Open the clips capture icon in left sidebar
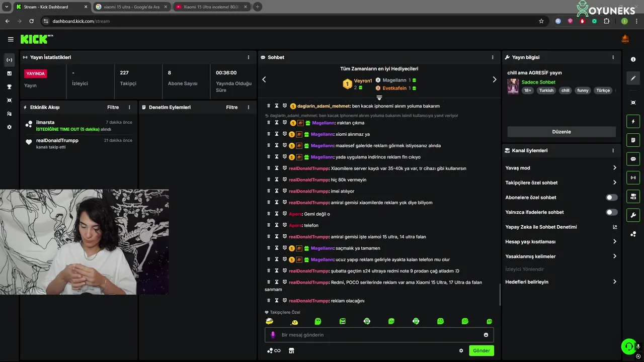Screen dimensions: 644x362 (x=9, y=101)
